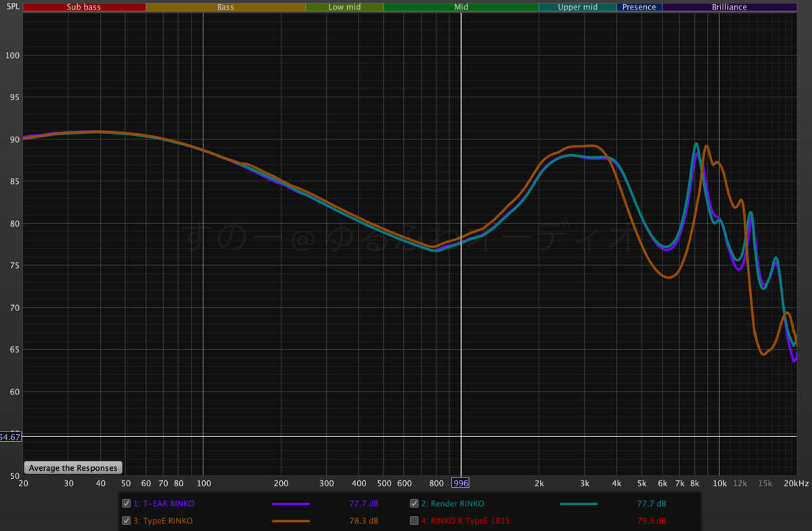
Task: Click the 79.3 dB value for RINKO R TypeE
Action: tap(652, 521)
